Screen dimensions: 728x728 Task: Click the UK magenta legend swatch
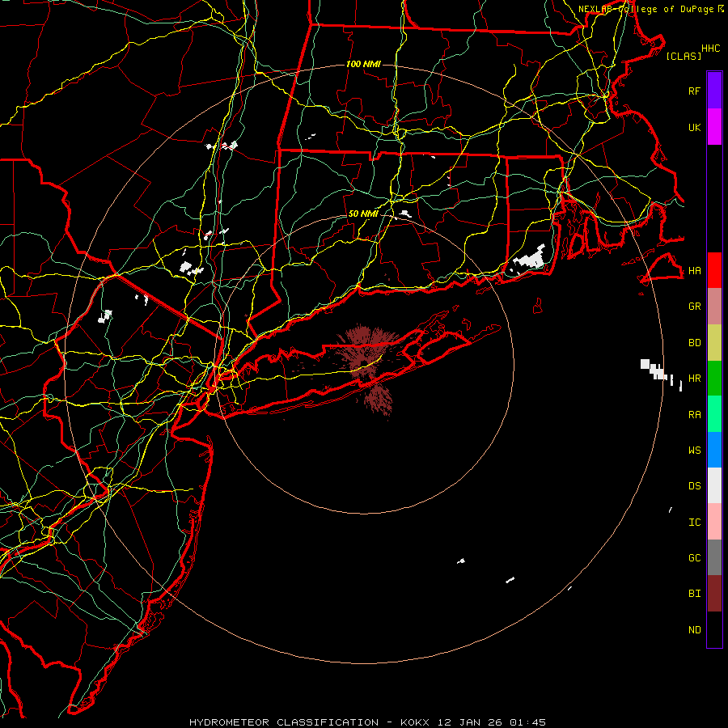tap(714, 127)
